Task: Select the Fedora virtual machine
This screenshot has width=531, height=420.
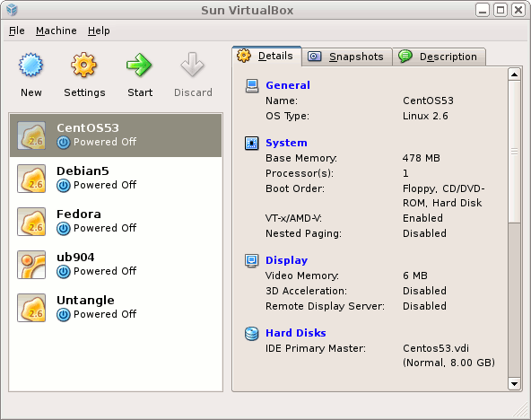Action: pos(116,222)
